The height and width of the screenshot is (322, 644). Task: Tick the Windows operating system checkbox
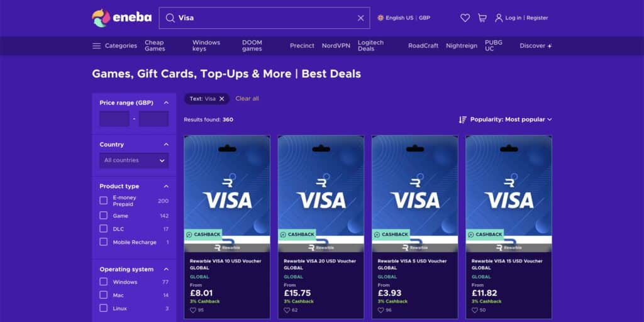(x=104, y=282)
